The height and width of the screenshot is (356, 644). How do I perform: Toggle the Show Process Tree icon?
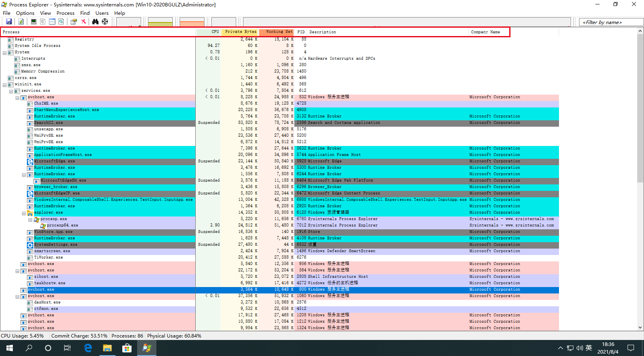pyautogui.click(x=43, y=22)
